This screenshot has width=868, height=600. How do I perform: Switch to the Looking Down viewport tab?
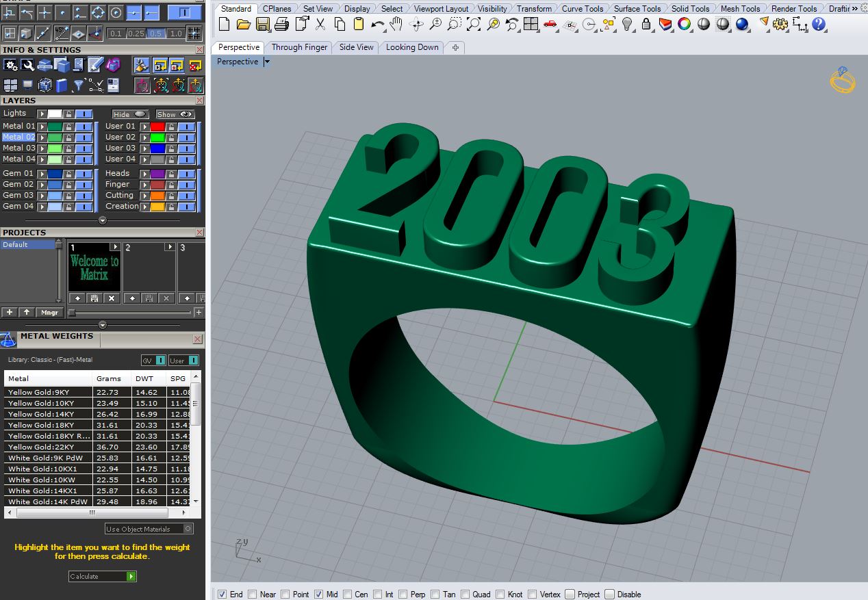pos(412,47)
